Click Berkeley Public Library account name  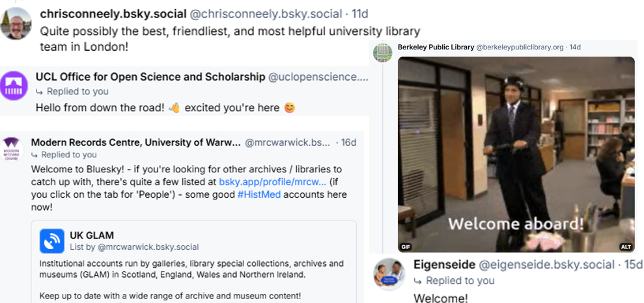tap(435, 47)
